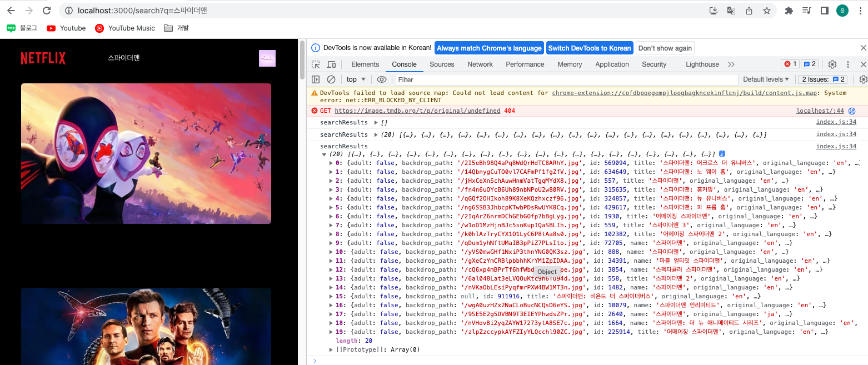Open the Chrome profile avatar
The width and height of the screenshot is (868, 365).
point(842,11)
